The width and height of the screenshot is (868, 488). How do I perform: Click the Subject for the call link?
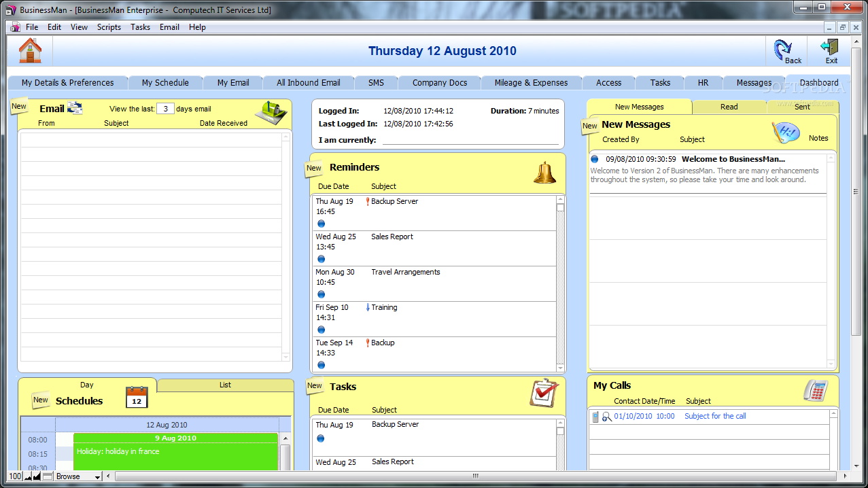coord(715,417)
